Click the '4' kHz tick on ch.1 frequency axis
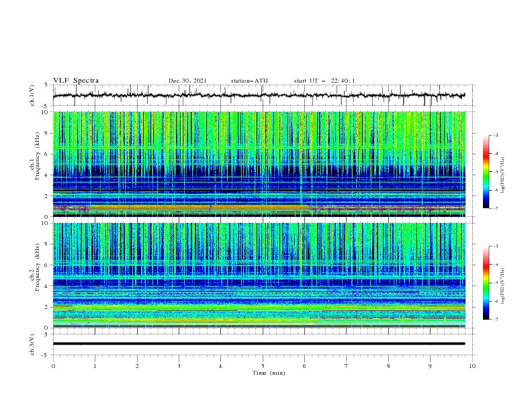532x411 pixels. pos(48,175)
